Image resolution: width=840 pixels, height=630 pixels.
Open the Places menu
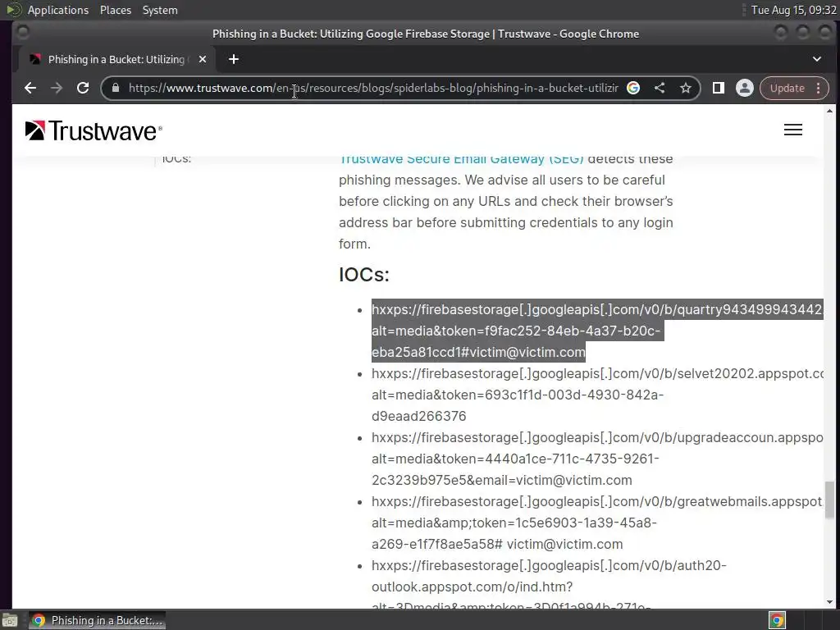point(115,10)
